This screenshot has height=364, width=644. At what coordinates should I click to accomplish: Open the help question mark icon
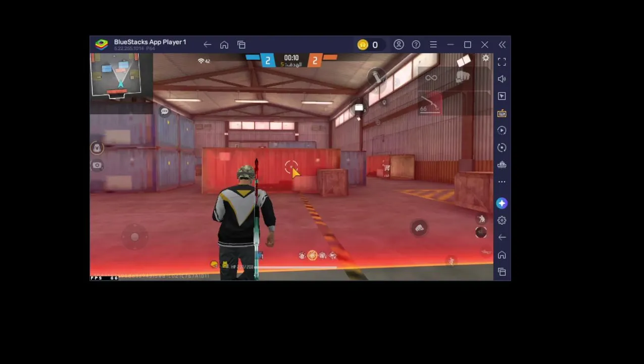tap(416, 44)
